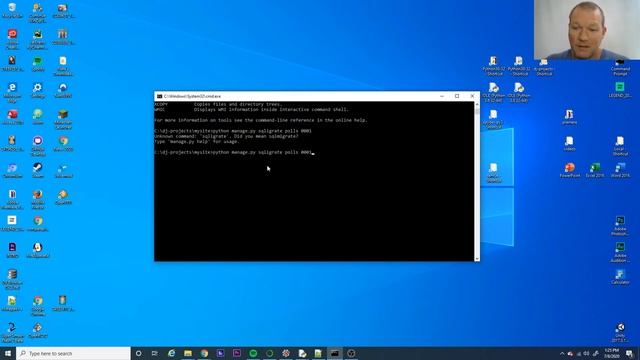Open the volume control in system tray
The width and height of the screenshot is (640, 360).
tap(587, 353)
